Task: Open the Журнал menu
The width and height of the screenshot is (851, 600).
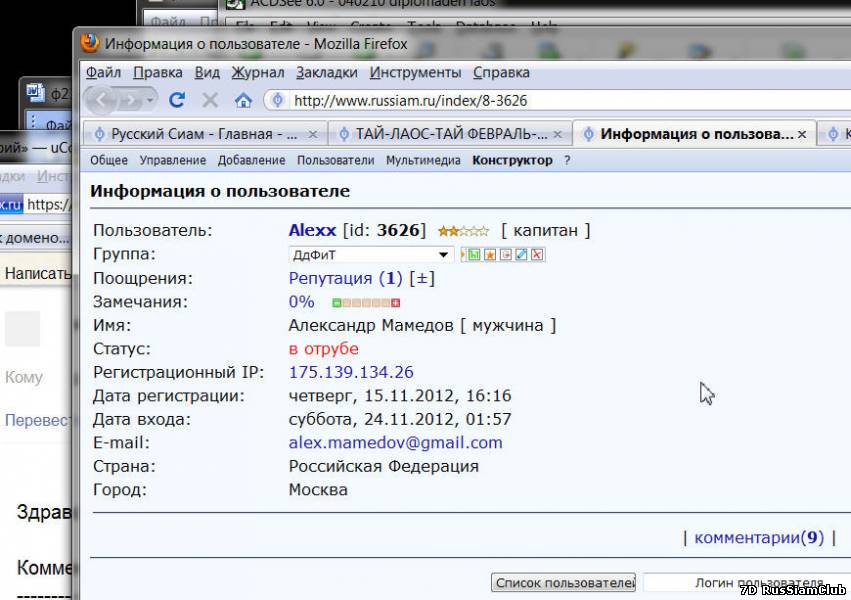Action: 258,72
